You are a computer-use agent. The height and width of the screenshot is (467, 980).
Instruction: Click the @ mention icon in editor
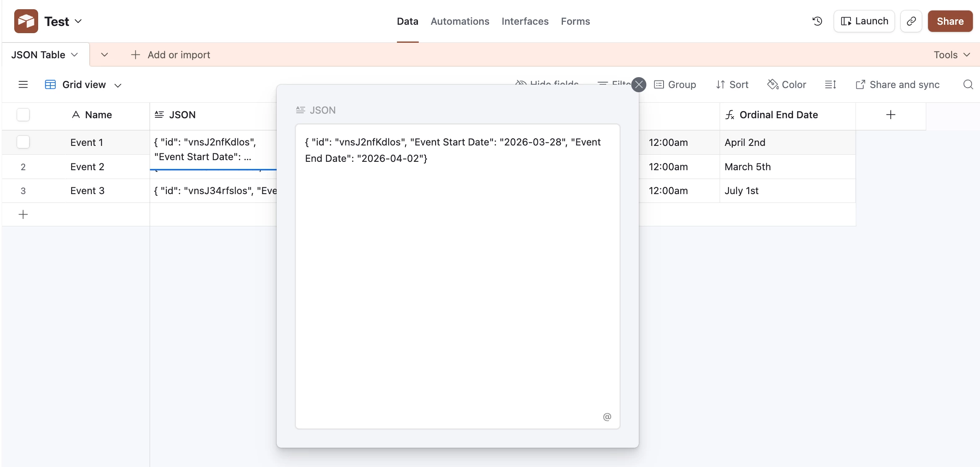click(607, 417)
